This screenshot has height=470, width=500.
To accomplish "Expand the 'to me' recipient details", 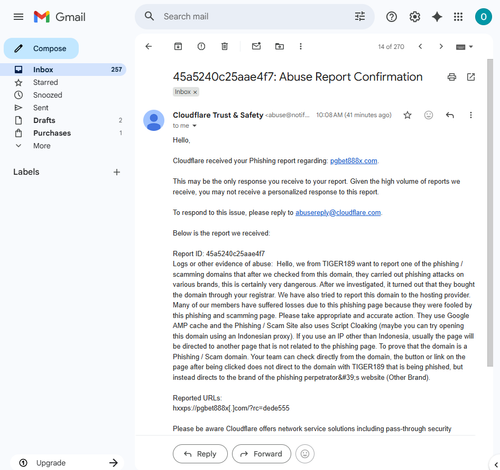I will pos(194,126).
